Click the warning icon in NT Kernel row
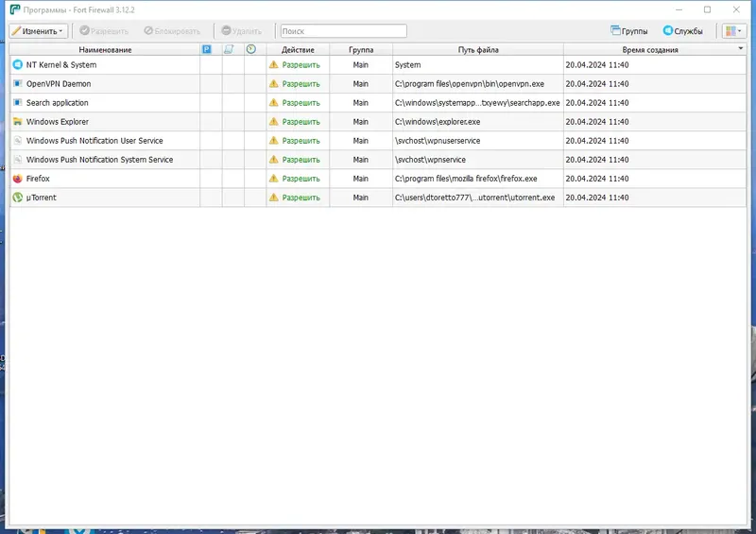The height and width of the screenshot is (534, 756). (x=274, y=64)
